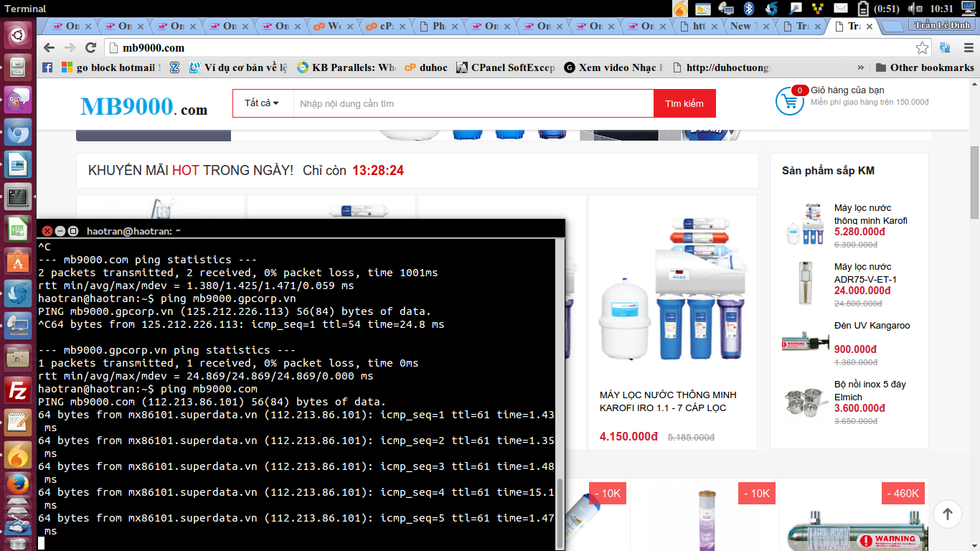Viewport: 980px width, 551px height.
Task: Open 'Bộ nồi inox 5 đáy Elmich' item
Action: click(870, 390)
